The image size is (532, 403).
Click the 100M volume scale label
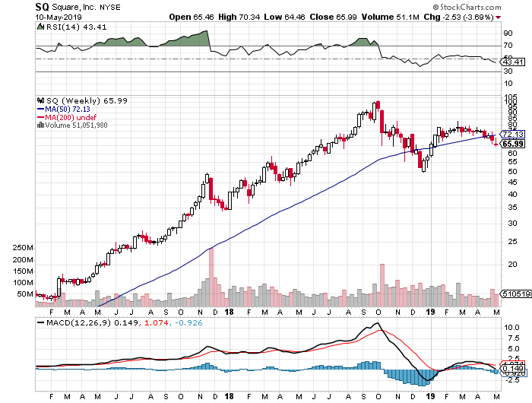pos(23,283)
